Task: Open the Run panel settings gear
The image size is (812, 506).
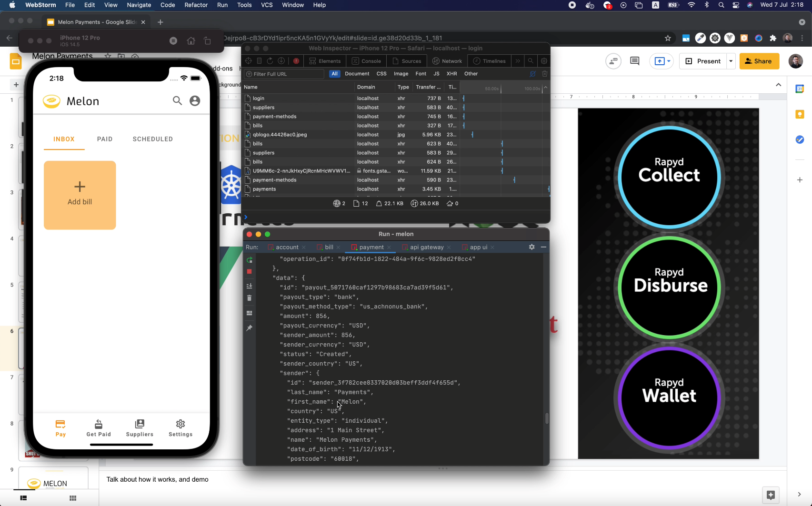Action: [x=531, y=247]
